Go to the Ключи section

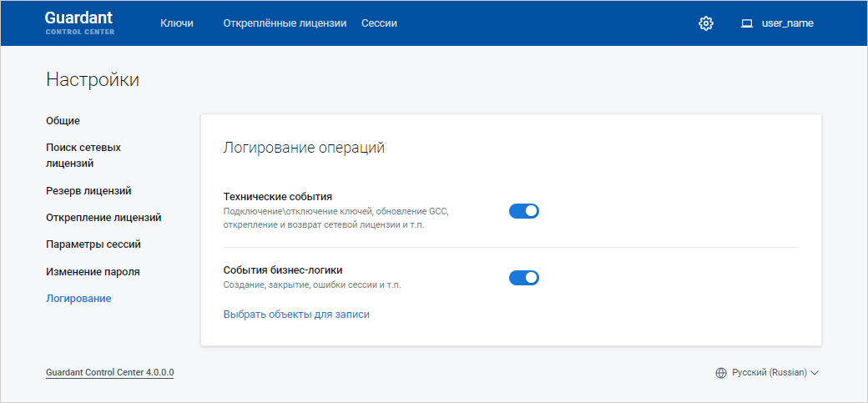pos(177,23)
